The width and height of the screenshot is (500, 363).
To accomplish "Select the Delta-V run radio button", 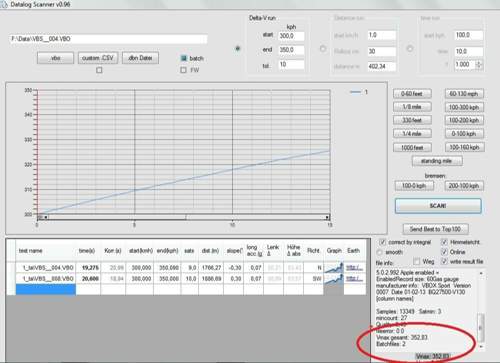I will [x=238, y=48].
